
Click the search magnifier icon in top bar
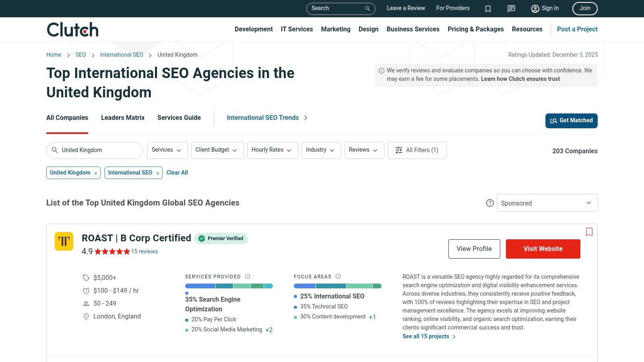[x=367, y=8]
